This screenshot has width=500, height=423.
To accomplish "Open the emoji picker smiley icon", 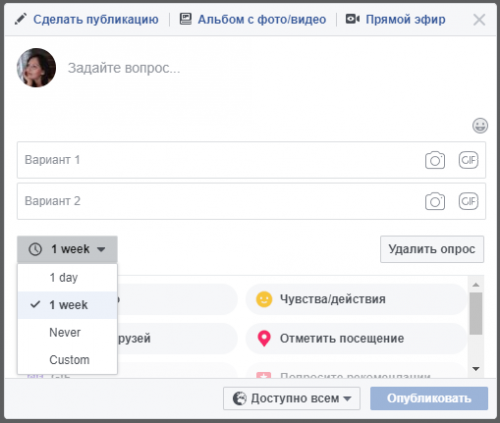I will point(480,126).
